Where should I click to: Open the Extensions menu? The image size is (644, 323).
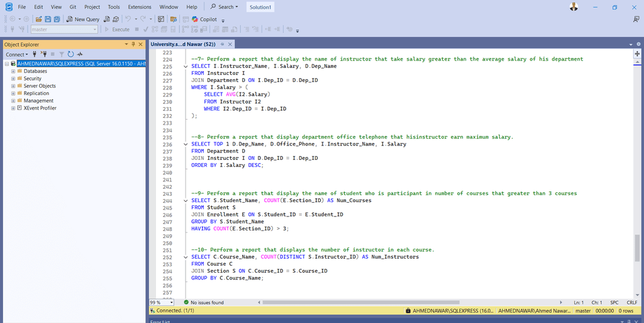(x=140, y=7)
